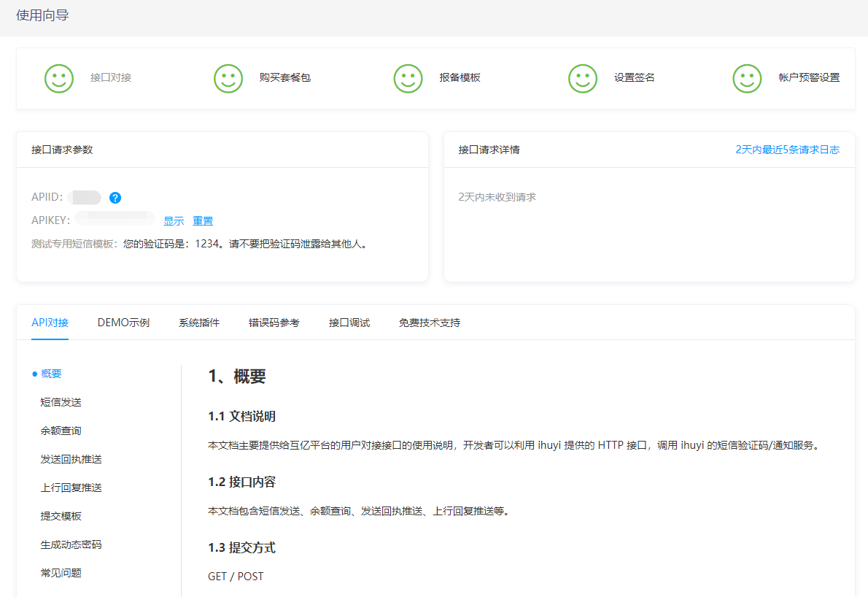View 常见问题 in the sidebar
Viewport: 868px width, 597px height.
[61, 573]
